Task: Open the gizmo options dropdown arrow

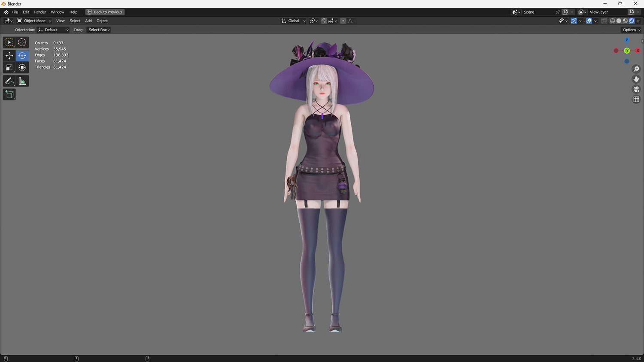Action: (580, 21)
